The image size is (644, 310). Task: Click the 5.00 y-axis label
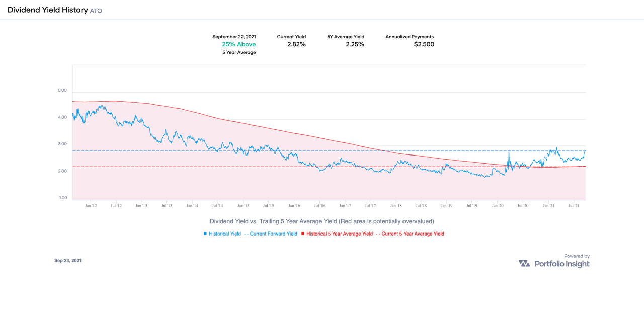tap(63, 90)
